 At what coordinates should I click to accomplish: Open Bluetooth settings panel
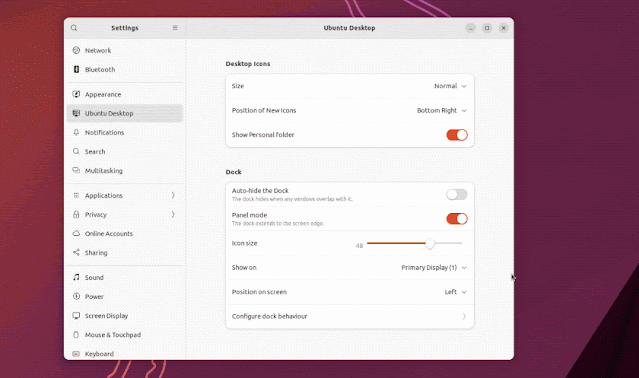(125, 69)
